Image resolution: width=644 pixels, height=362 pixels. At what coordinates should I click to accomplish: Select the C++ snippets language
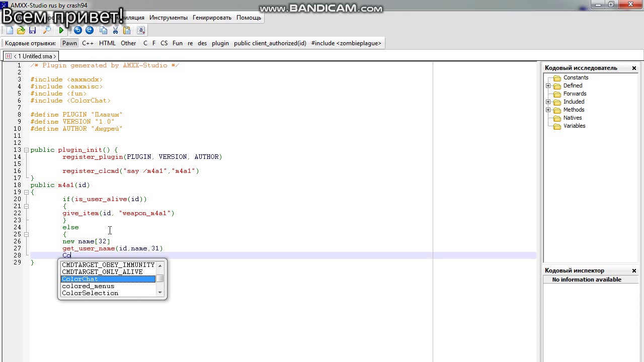pos(88,43)
